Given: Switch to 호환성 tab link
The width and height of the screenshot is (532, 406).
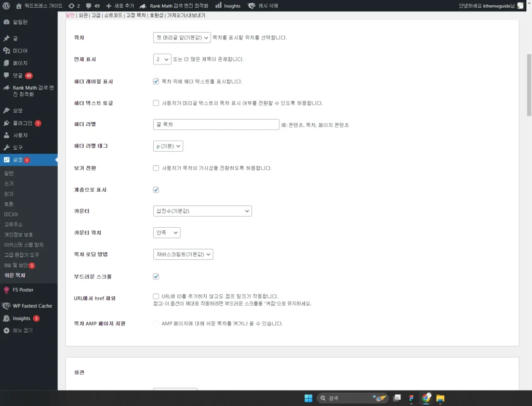Looking at the screenshot, I should (x=156, y=15).
